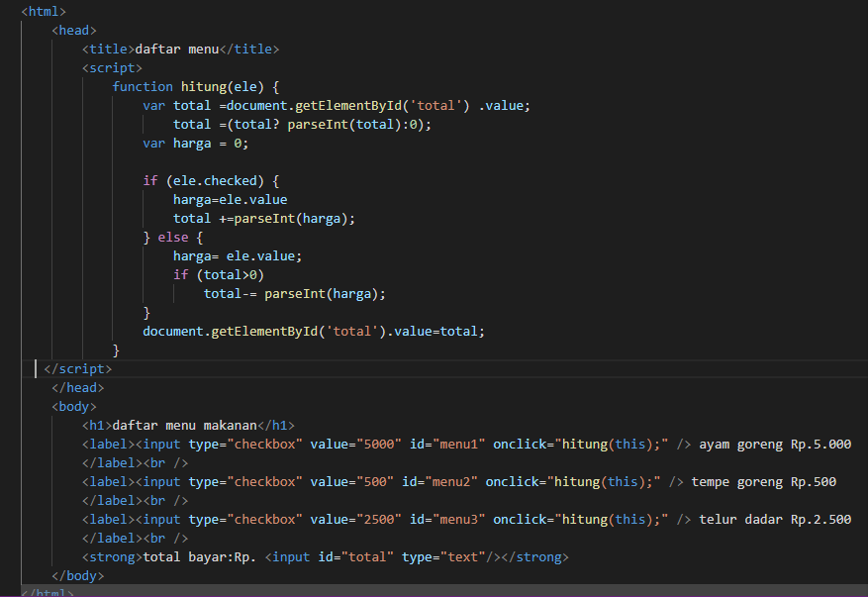Click the if (ele.checked) condition line
Image resolution: width=868 pixels, height=597 pixels.
click(203, 180)
